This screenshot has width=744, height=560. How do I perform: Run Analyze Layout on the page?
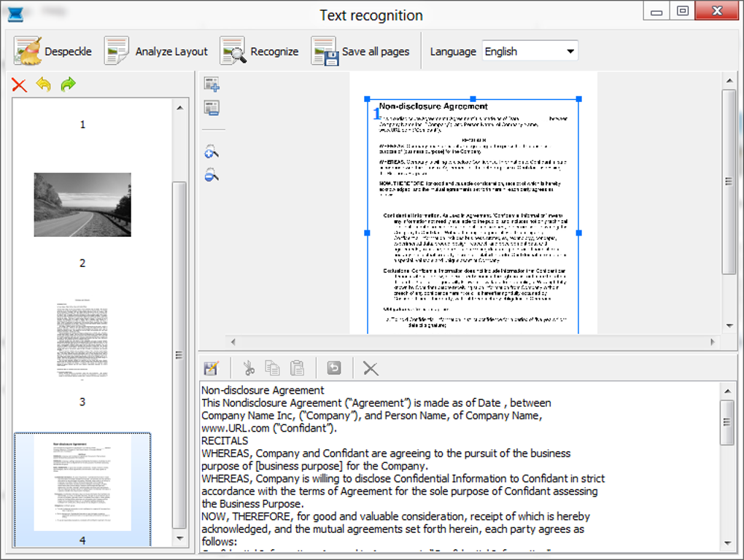pyautogui.click(x=156, y=51)
